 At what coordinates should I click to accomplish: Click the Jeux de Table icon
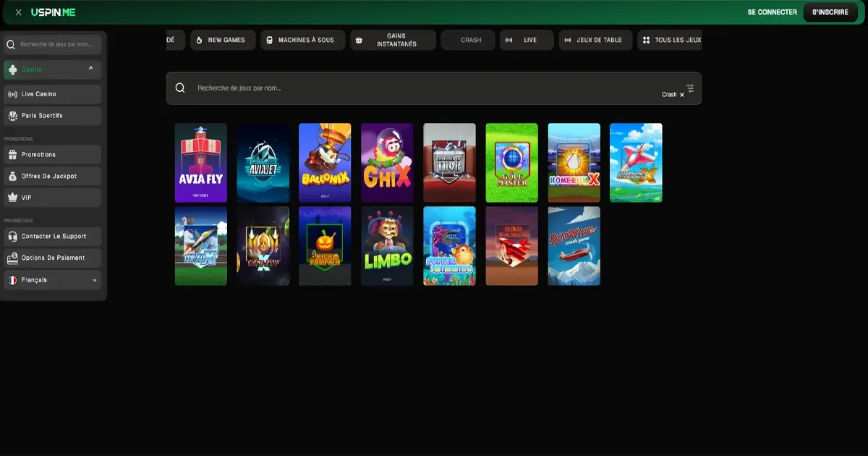pyautogui.click(x=568, y=40)
